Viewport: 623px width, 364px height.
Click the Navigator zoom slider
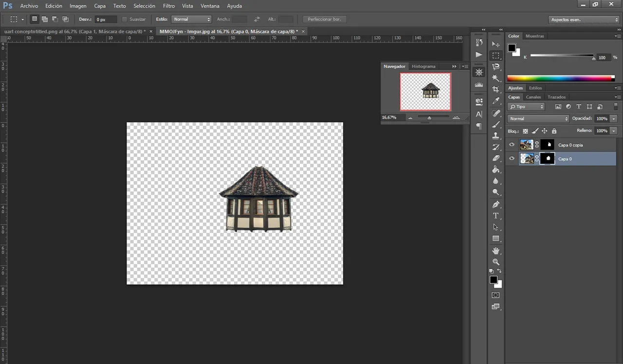429,117
